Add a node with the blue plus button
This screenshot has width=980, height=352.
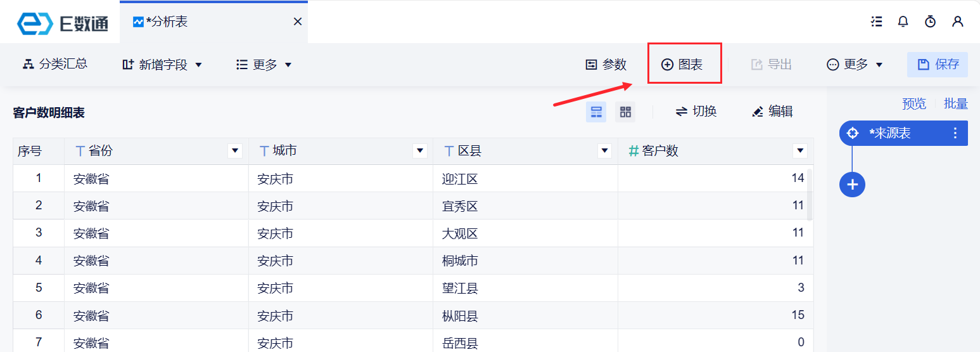(852, 185)
